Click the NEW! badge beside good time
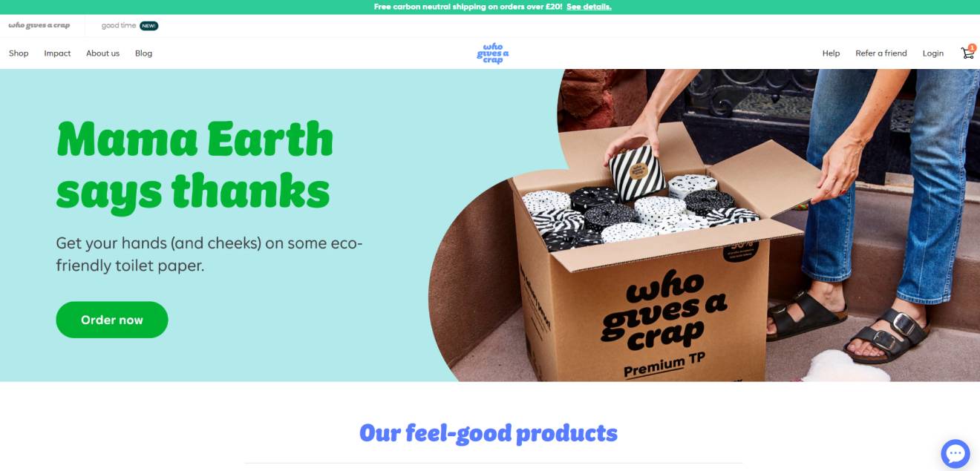The width and height of the screenshot is (980, 471). tap(148, 26)
